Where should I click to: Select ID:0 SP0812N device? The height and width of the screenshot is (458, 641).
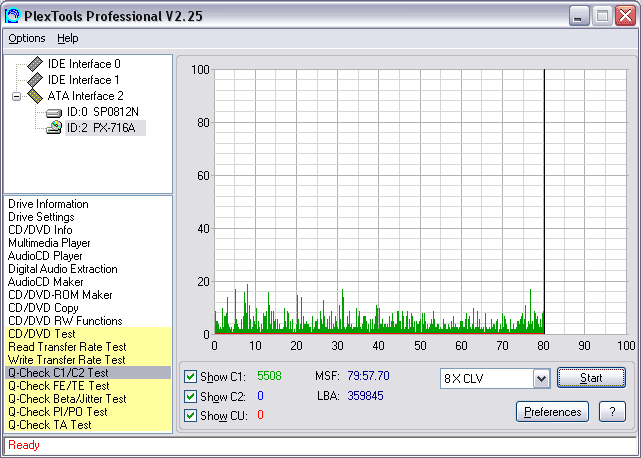pos(103,112)
